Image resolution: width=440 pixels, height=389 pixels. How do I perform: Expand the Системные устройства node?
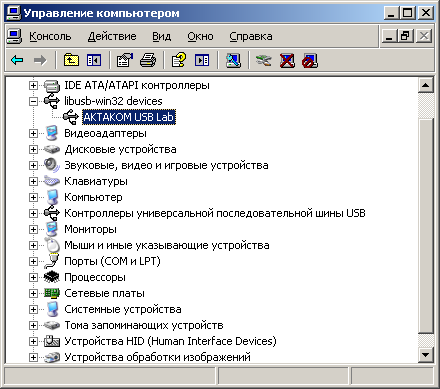click(33, 309)
